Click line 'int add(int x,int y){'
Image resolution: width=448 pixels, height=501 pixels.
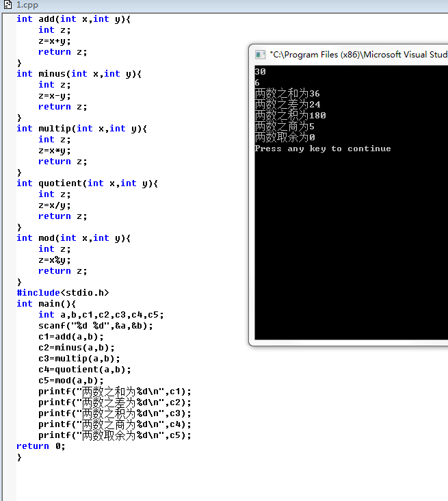tap(73, 19)
